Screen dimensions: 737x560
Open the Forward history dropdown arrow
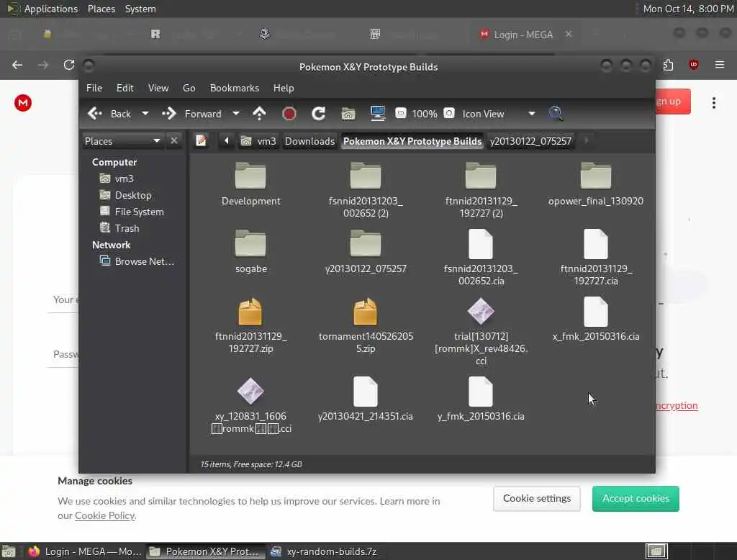coord(236,113)
